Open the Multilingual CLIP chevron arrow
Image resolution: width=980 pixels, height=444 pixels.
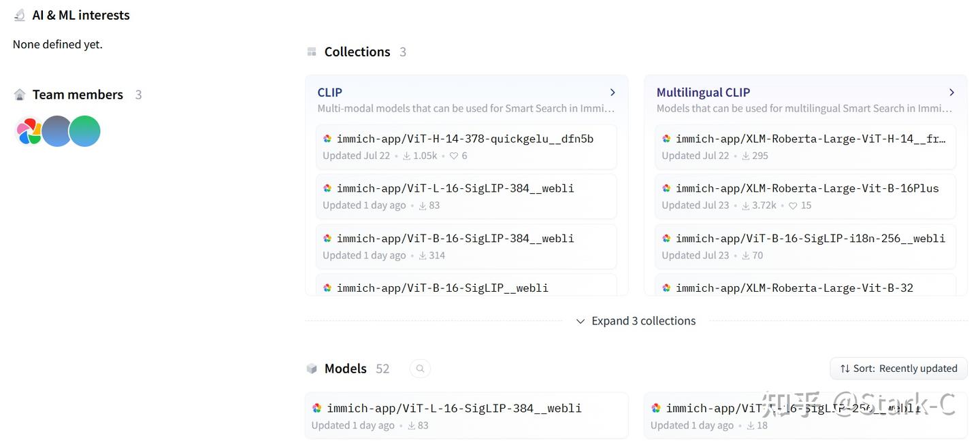tap(951, 92)
